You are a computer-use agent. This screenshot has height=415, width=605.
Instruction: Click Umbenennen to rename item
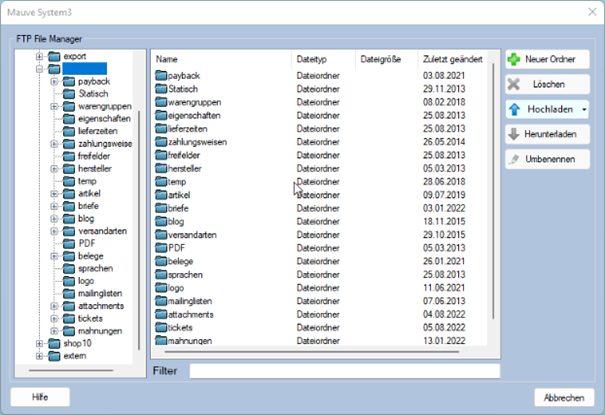pyautogui.click(x=546, y=159)
